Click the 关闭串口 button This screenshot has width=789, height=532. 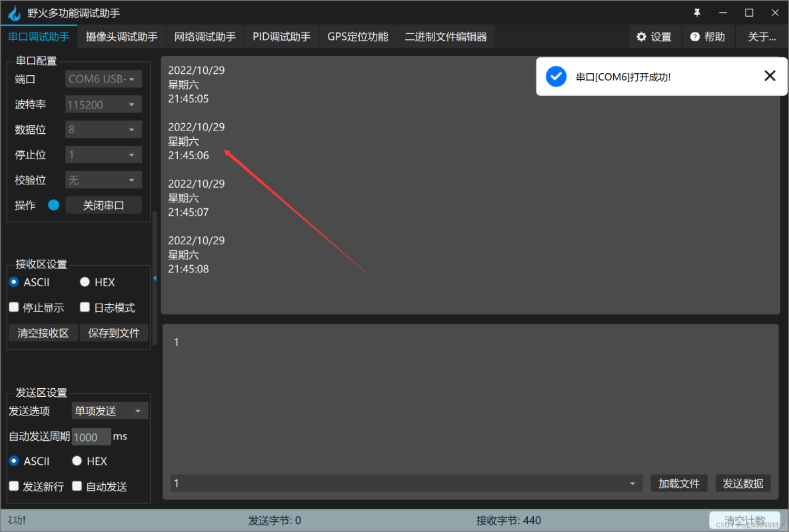tap(103, 204)
